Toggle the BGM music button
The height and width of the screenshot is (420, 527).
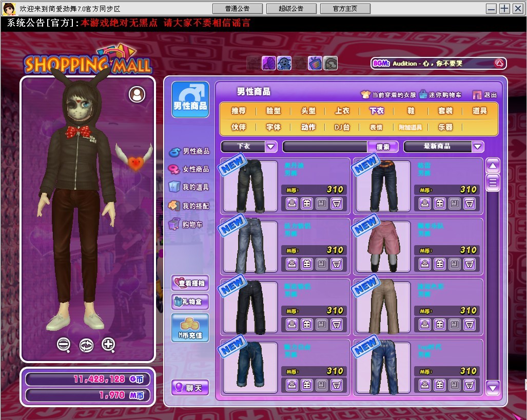tap(499, 63)
